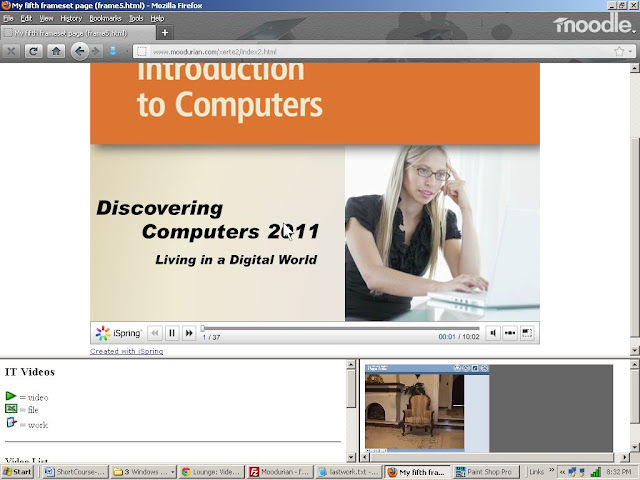640x480 pixels.
Task: Click the green network signal tray icon
Action: (x=596, y=472)
